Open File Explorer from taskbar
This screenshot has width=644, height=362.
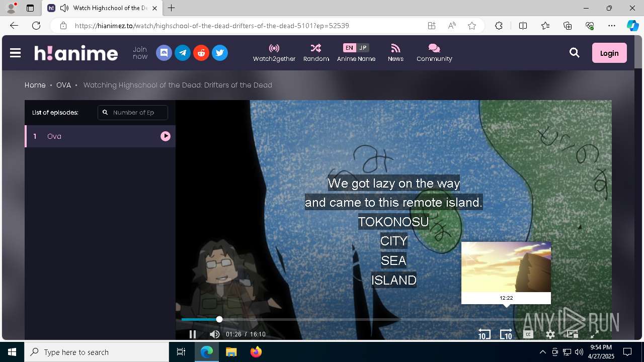click(231, 352)
